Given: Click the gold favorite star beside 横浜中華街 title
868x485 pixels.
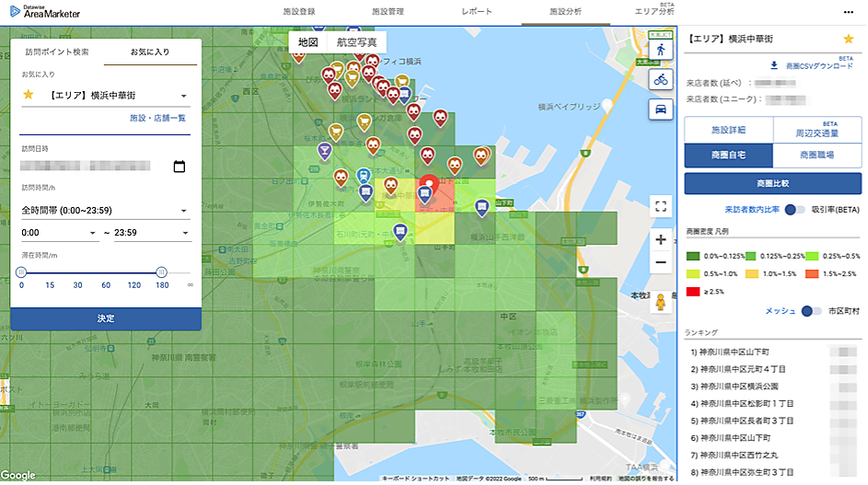Looking at the screenshot, I should click(x=849, y=39).
